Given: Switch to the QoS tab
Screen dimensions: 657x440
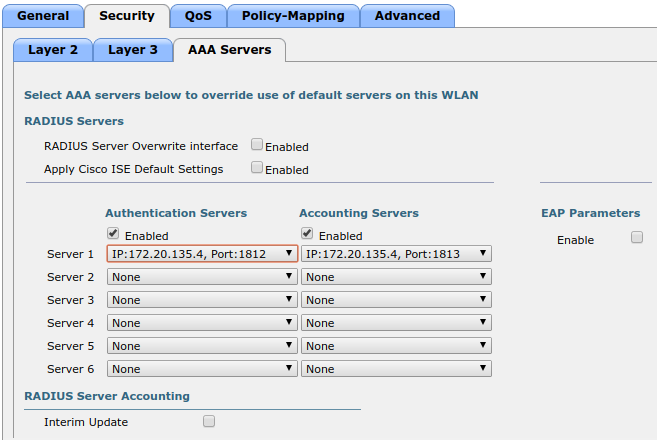Looking at the screenshot, I should click(198, 16).
